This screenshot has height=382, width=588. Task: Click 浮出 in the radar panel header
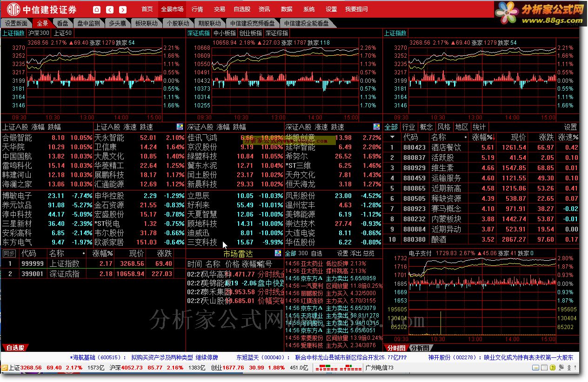355,253
